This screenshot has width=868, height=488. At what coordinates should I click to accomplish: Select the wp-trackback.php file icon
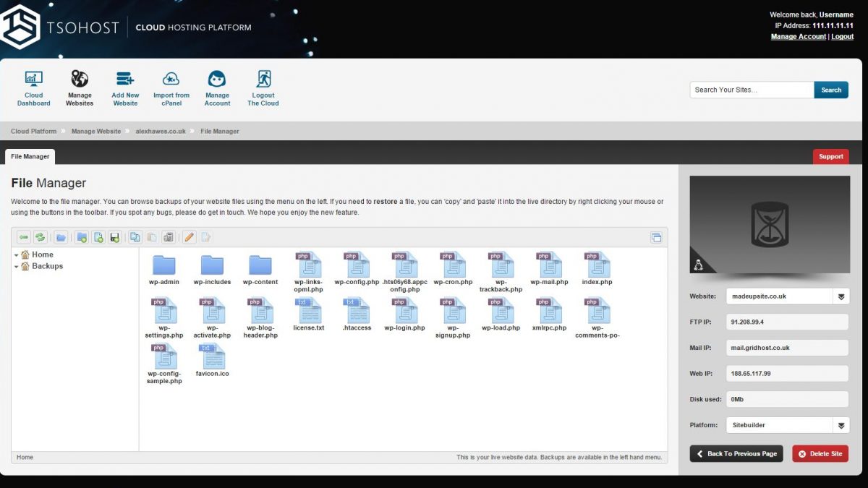coord(501,265)
